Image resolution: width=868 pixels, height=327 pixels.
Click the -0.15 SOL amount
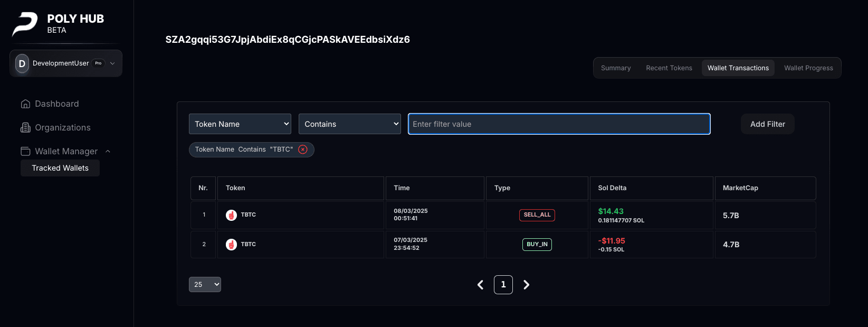[x=611, y=250]
